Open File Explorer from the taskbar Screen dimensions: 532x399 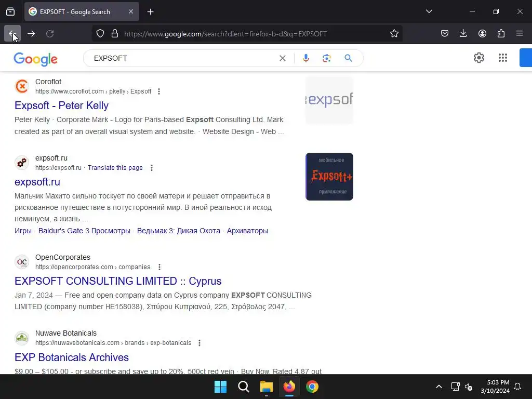coord(267,387)
